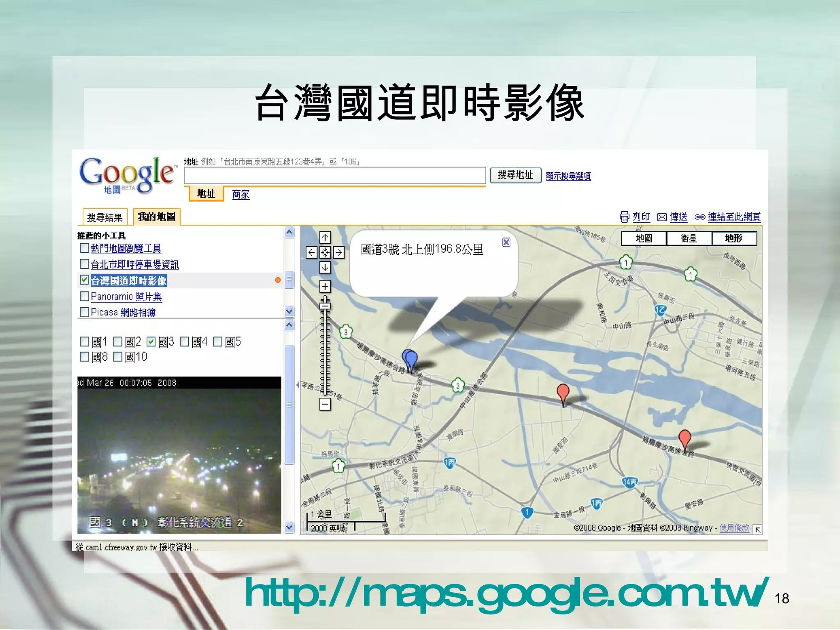The image size is (840, 630).
Task: Enable the 國1 highway checkbox
Action: (x=84, y=341)
